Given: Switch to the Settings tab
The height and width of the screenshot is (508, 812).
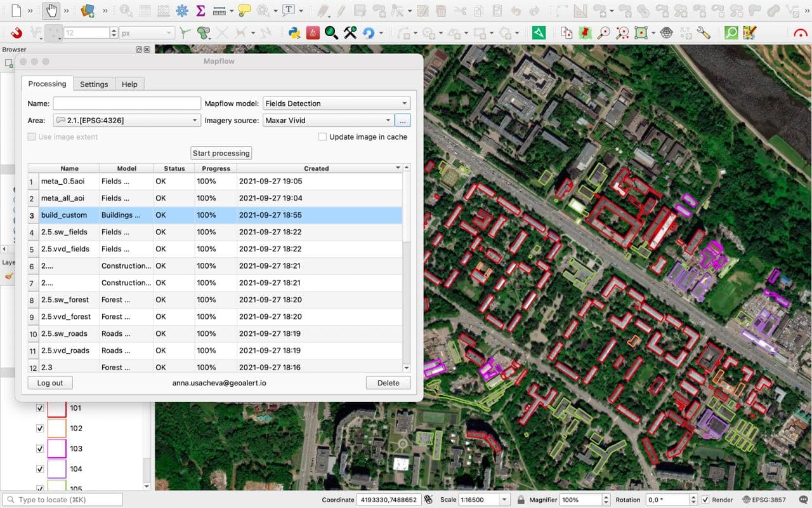Looking at the screenshot, I should 94,84.
